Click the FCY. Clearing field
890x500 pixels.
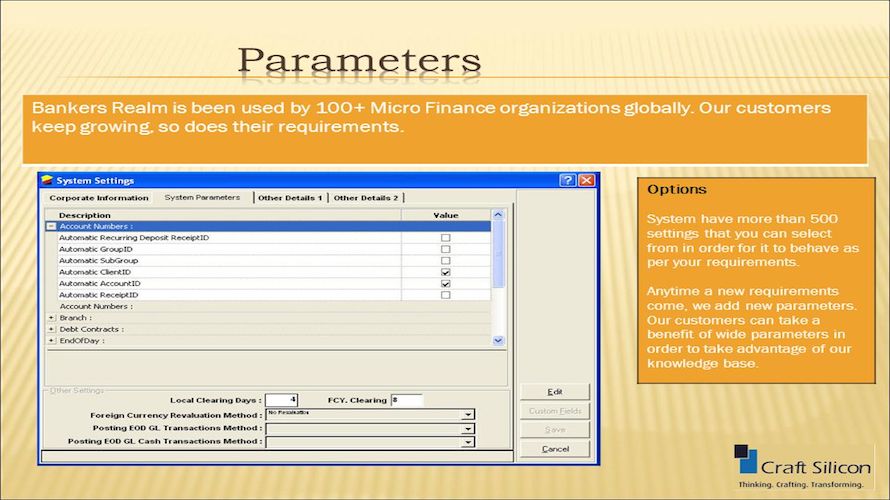point(407,400)
